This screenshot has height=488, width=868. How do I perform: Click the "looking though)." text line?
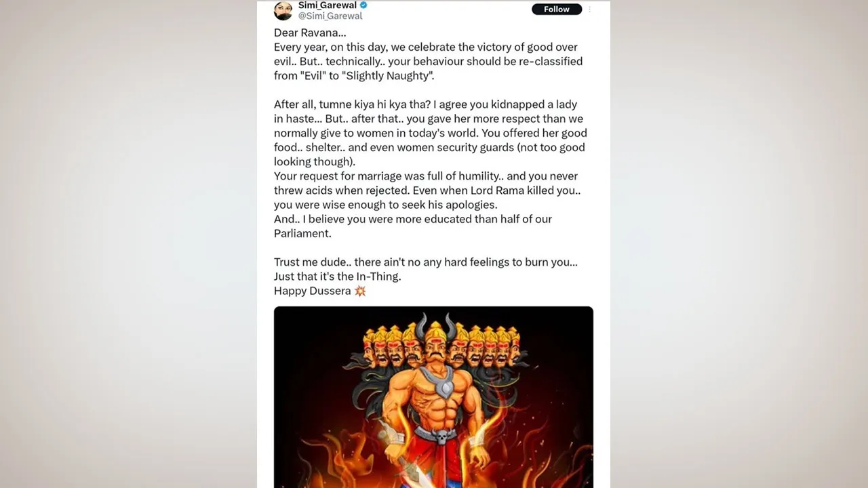point(315,162)
